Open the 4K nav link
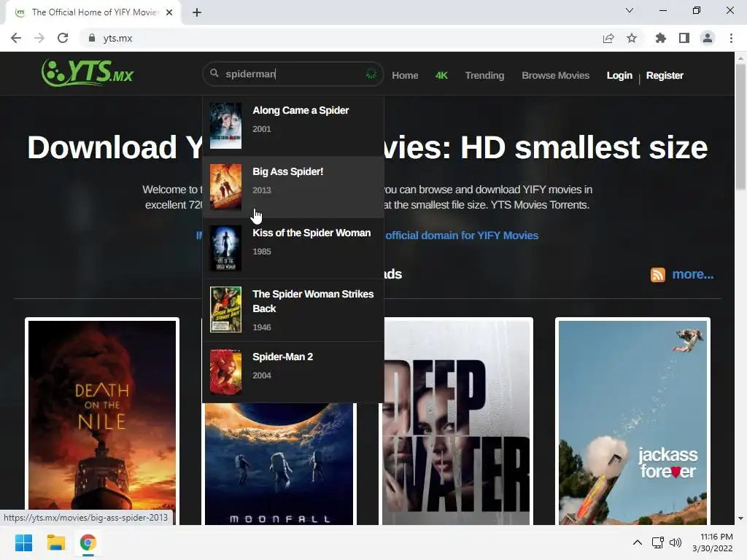Viewport: 747px width, 560px height. click(x=441, y=75)
